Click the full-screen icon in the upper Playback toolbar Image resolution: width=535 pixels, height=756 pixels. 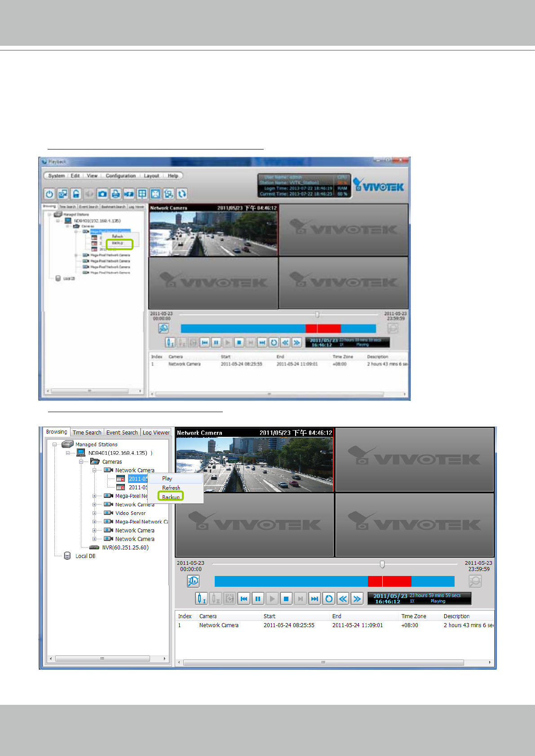click(155, 194)
